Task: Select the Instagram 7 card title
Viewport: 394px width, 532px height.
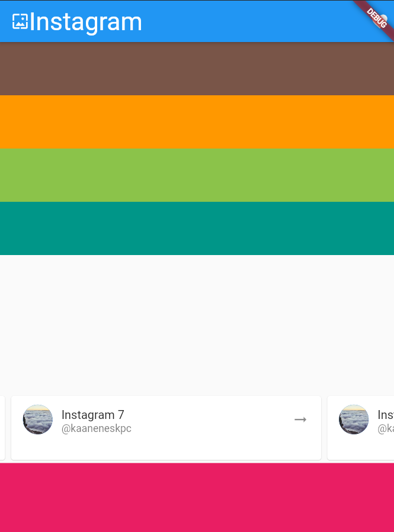Action: pyautogui.click(x=93, y=415)
